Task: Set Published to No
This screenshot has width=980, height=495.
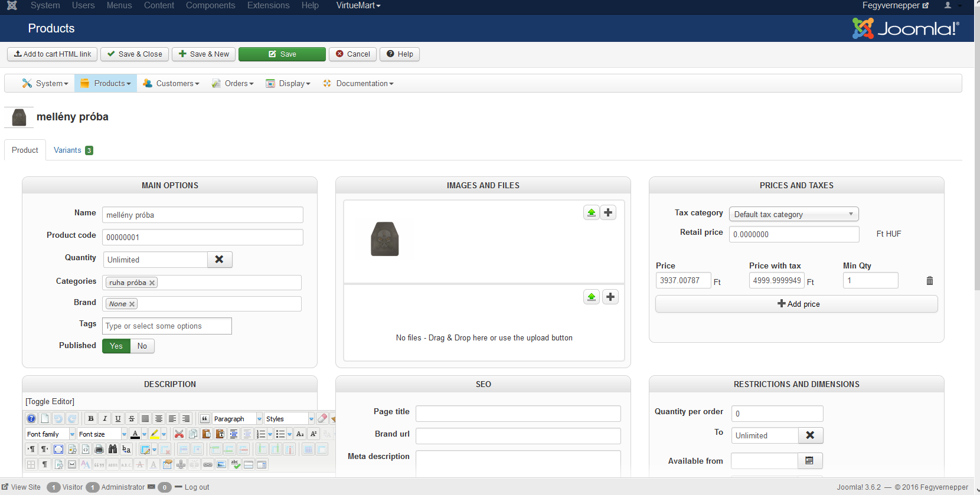Action: pos(142,346)
